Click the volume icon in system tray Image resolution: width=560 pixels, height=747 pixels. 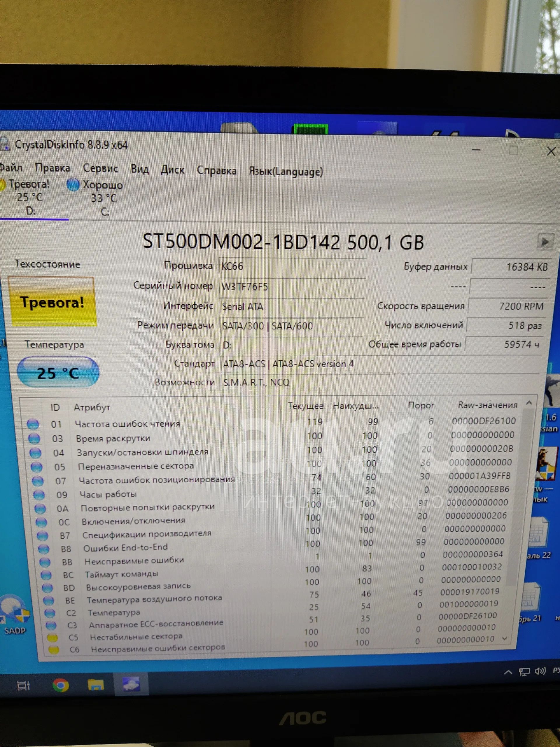pos(540,671)
